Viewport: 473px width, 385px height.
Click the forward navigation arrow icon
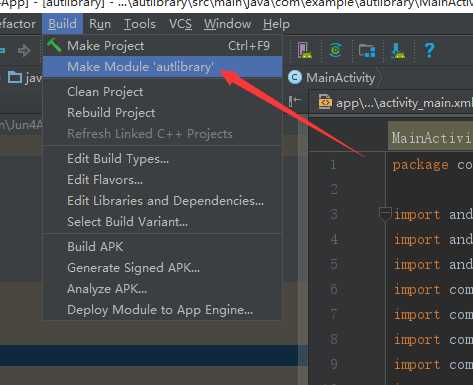(x=24, y=51)
